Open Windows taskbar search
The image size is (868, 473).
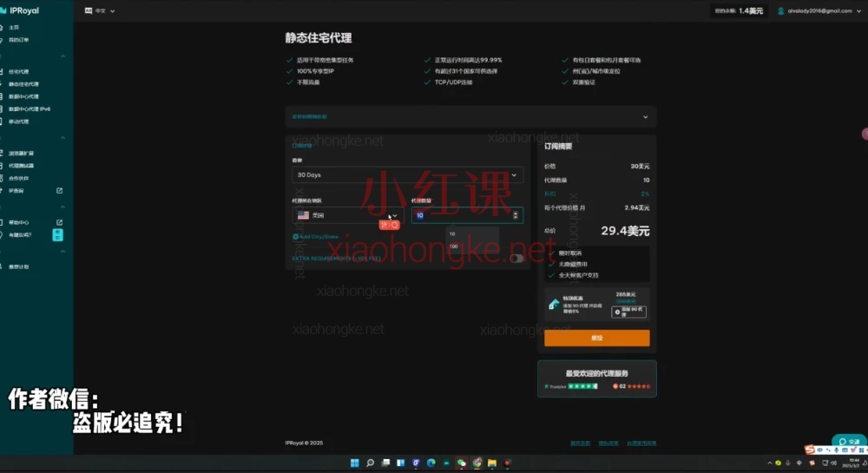click(371, 463)
